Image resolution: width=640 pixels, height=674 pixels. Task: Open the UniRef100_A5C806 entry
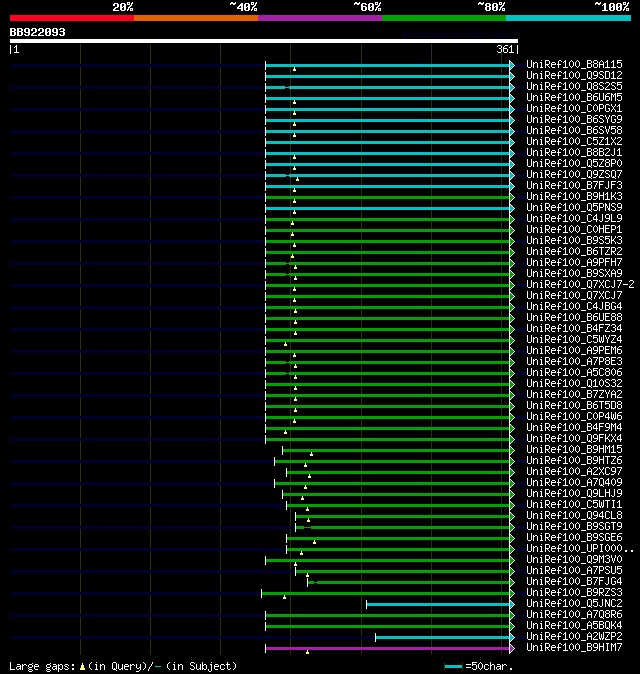(574, 373)
